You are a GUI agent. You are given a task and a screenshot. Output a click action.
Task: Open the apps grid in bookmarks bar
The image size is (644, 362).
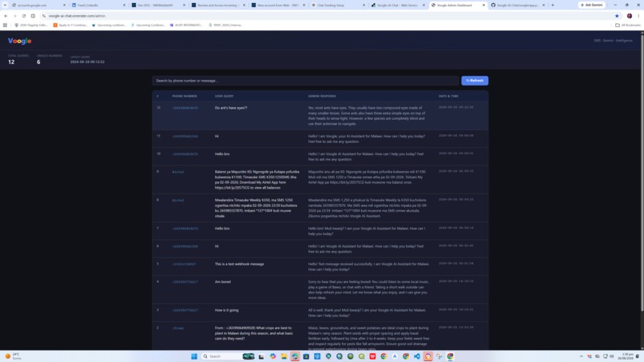5,25
